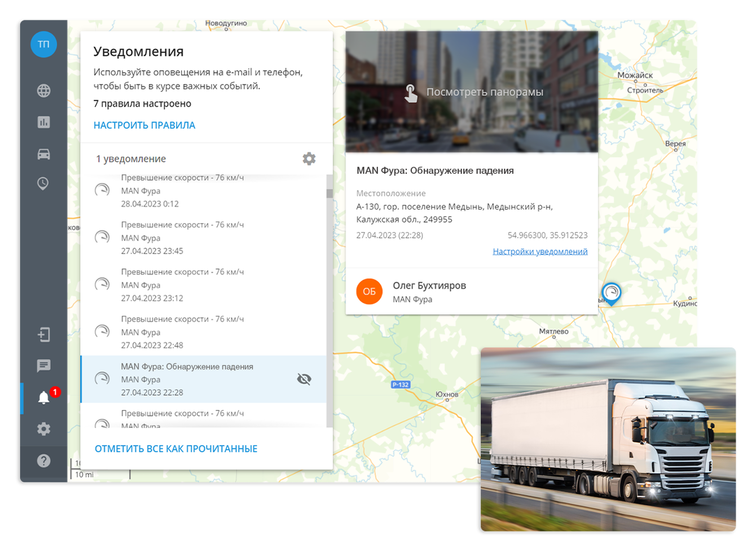This screenshot has width=756, height=552.
Task: Open the chat messages icon in sidebar
Action: [x=43, y=366]
